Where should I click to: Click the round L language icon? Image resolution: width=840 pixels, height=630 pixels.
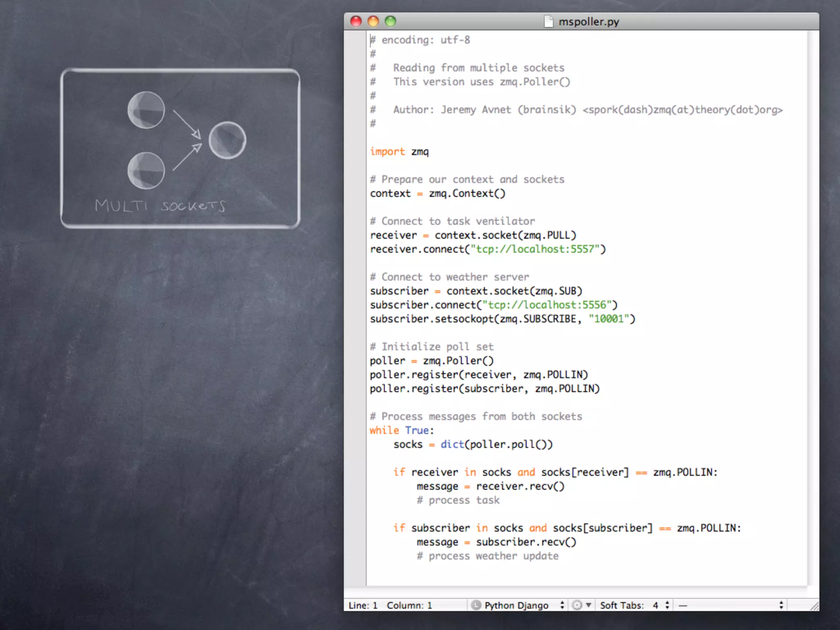[476, 605]
